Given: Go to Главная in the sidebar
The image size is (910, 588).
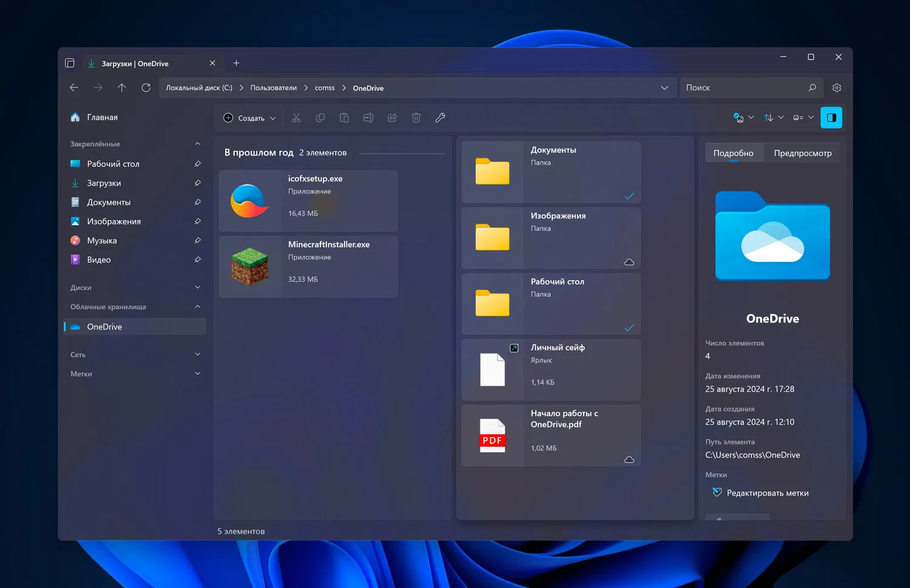Looking at the screenshot, I should pyautogui.click(x=135, y=118).
